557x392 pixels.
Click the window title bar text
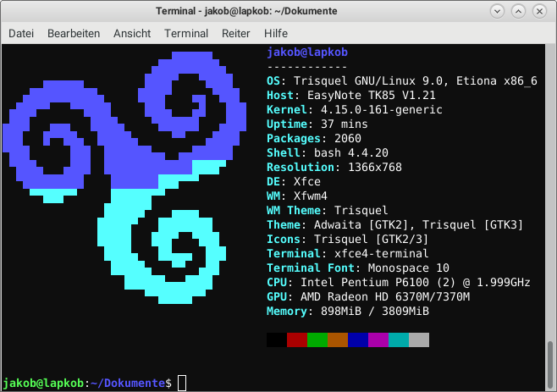(x=246, y=11)
